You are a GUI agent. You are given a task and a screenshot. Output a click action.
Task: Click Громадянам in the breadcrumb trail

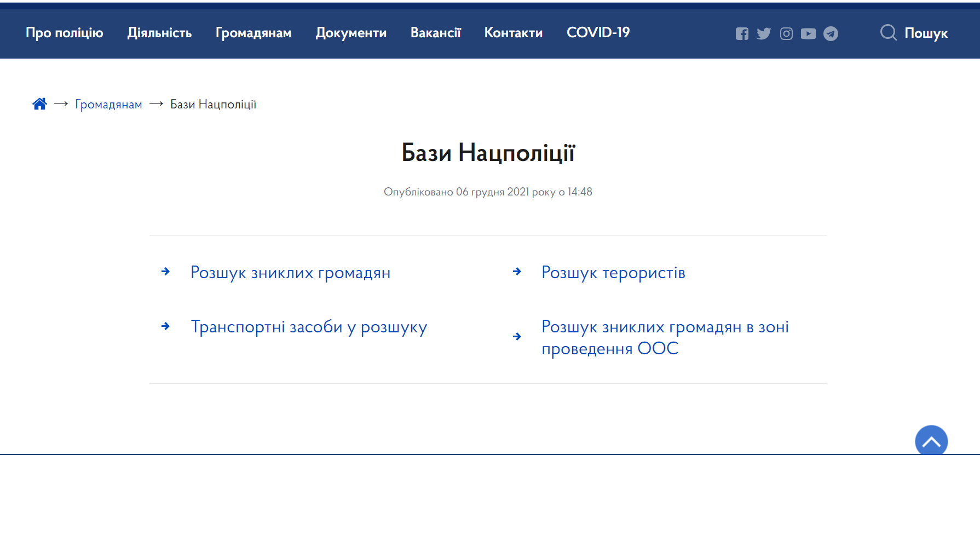click(x=108, y=104)
